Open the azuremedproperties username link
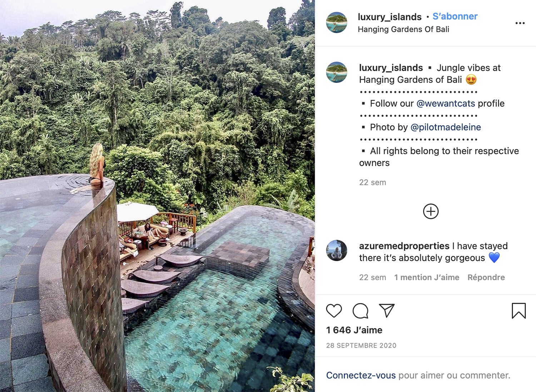The width and height of the screenshot is (536, 392). (x=404, y=246)
